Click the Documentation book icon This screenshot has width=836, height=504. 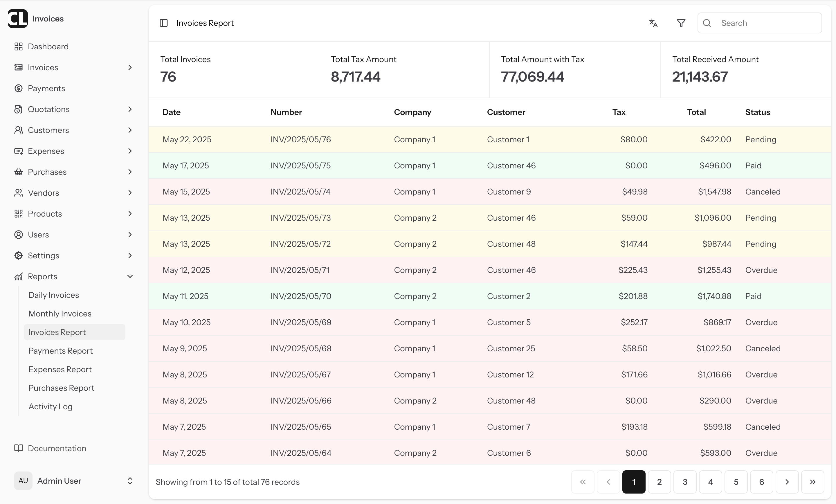(x=18, y=448)
